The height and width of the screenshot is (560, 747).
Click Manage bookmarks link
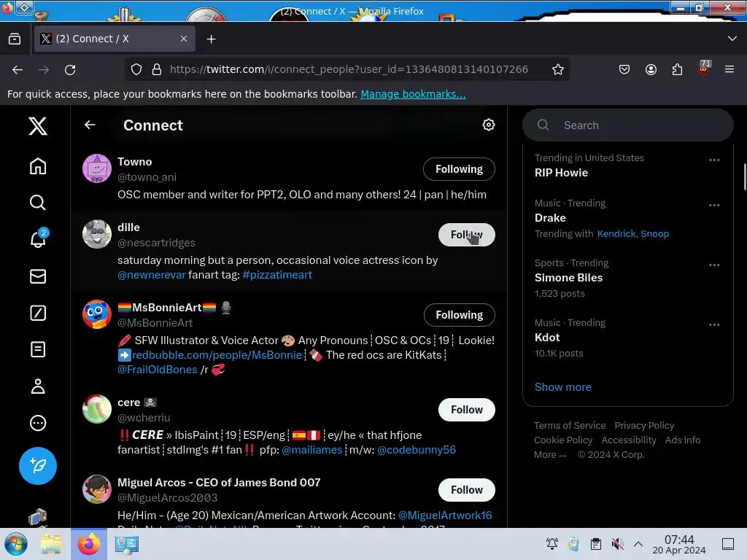(x=413, y=94)
